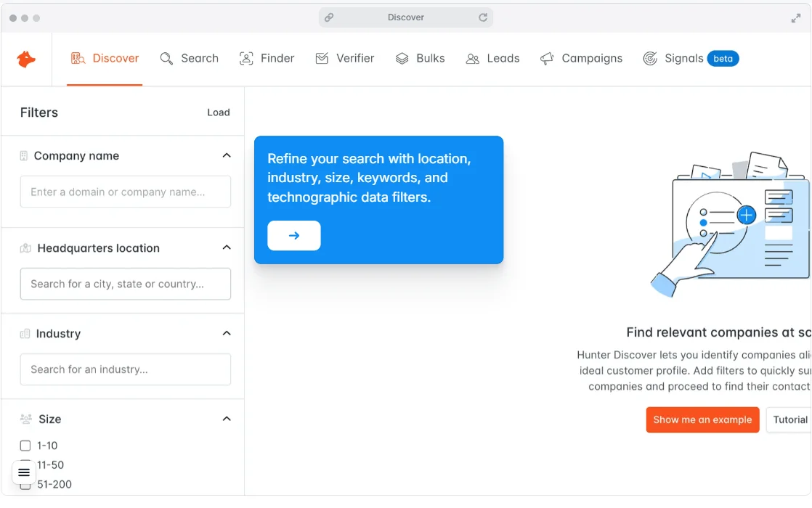The width and height of the screenshot is (812, 508).
Task: Click the 51-200 size label
Action: coord(54,485)
